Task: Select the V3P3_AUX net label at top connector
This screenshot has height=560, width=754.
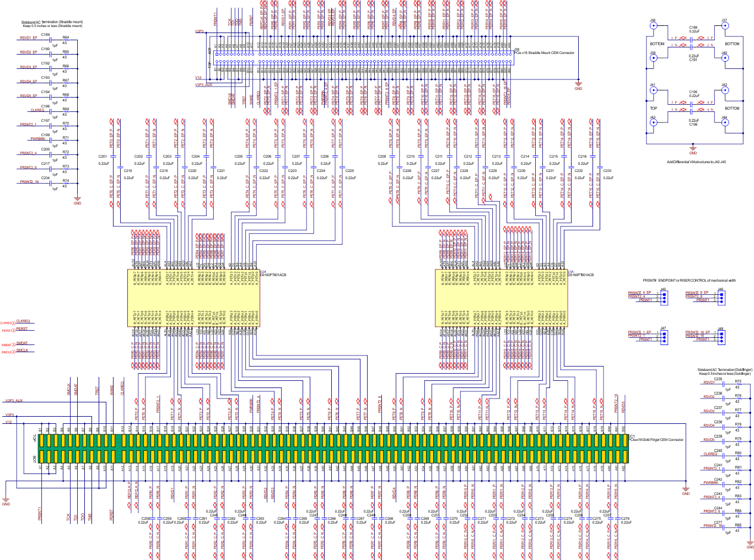Action: pyautogui.click(x=203, y=85)
